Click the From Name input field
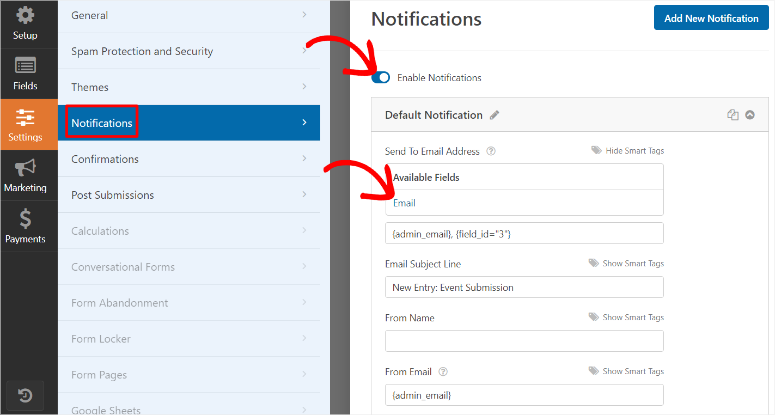The width and height of the screenshot is (775, 415). tap(524, 341)
